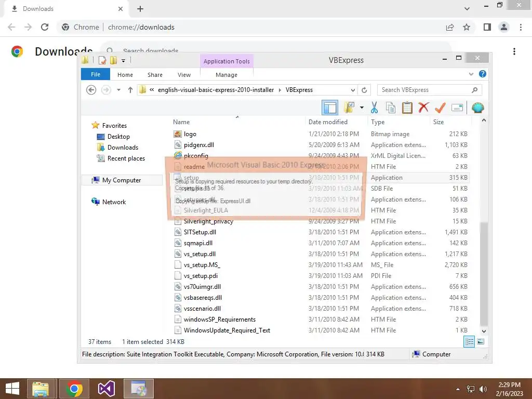Click the Copy toolbar icon
The width and height of the screenshot is (532, 399).
point(391,108)
